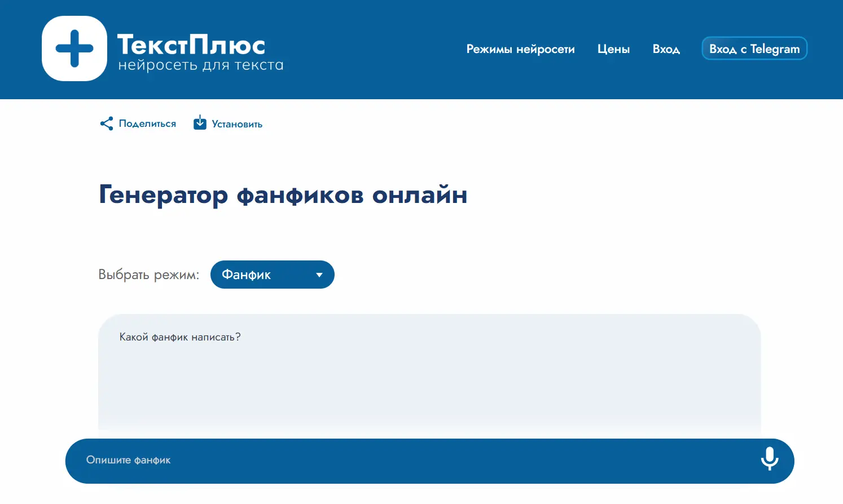Click the ТекстПлюс plus logo icon
Screen dimensions: 843x504
(74, 48)
